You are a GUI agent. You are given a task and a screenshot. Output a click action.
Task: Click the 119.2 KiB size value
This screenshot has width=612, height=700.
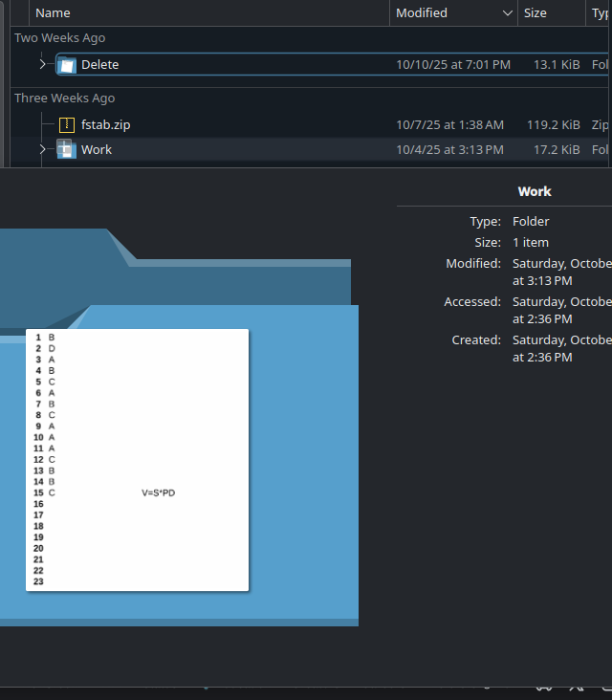[x=554, y=125]
